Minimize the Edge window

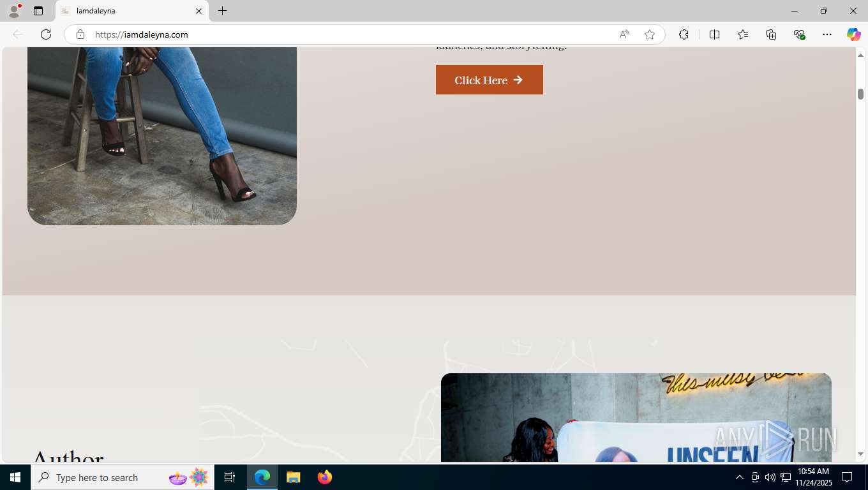point(795,11)
